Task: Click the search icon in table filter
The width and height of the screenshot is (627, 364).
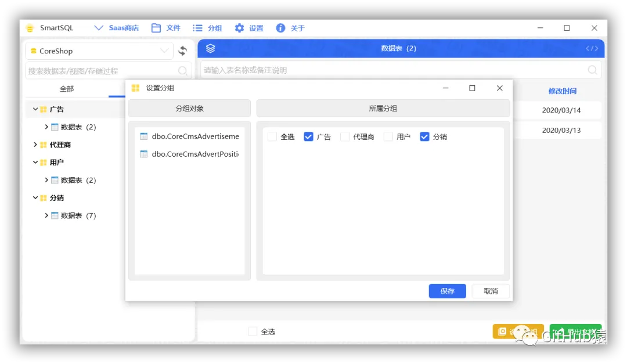Action: pos(593,70)
